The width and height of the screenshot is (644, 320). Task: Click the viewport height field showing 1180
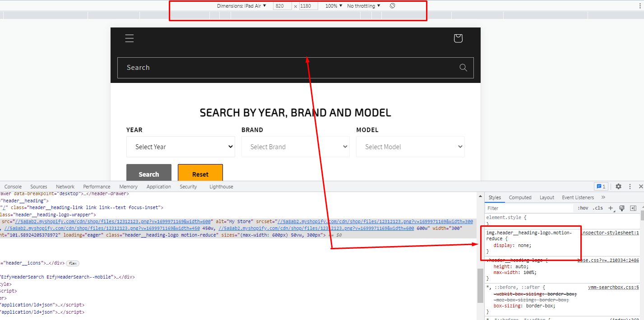(x=309, y=6)
